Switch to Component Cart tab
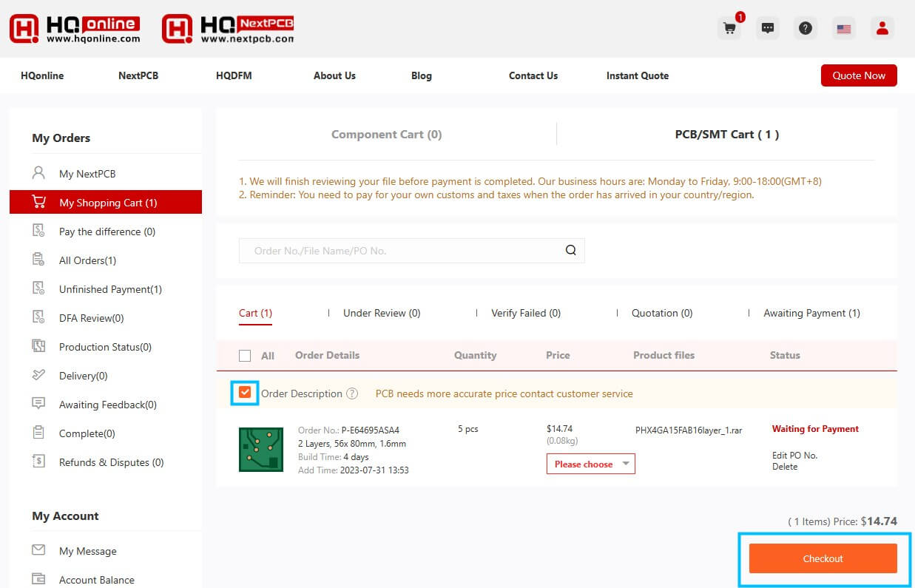The width and height of the screenshot is (915, 588). 386,134
